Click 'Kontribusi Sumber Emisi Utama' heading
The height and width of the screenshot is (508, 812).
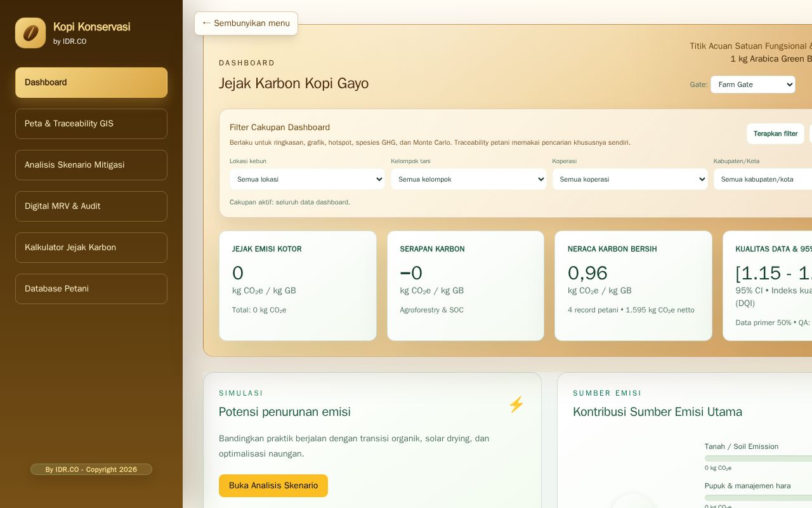point(657,411)
